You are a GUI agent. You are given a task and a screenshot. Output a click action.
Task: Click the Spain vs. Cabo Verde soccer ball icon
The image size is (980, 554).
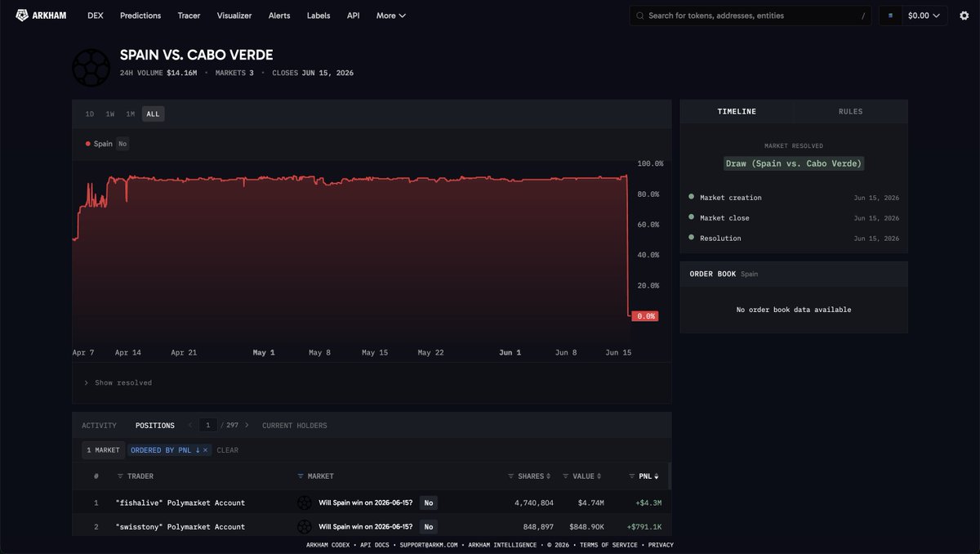point(91,68)
